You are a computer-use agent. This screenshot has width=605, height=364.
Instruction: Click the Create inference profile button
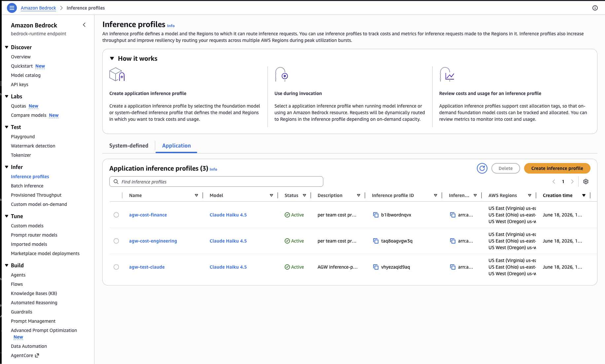pos(557,168)
